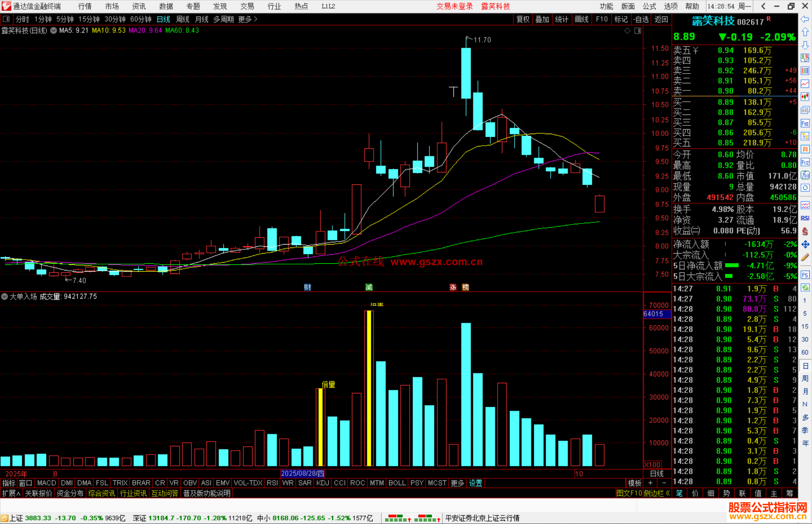This screenshot has width=812, height=524.
Task: Select the 价 tab under tick list
Action: coord(695,493)
